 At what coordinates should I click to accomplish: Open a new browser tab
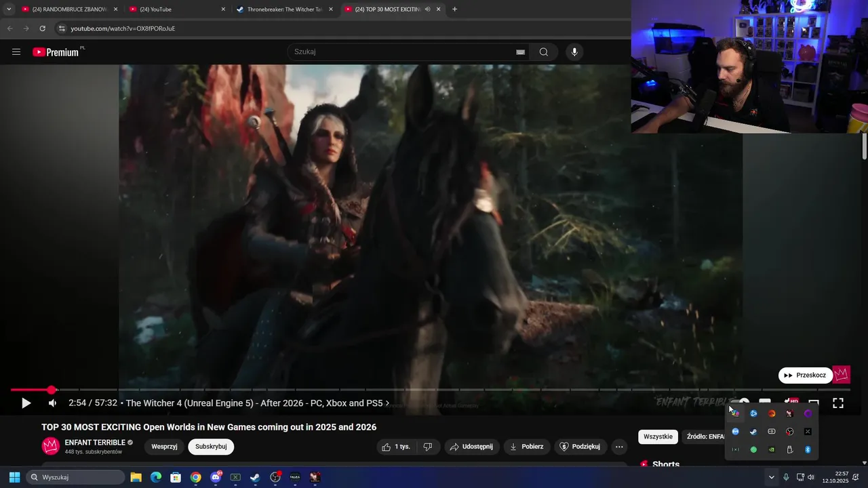point(454,9)
